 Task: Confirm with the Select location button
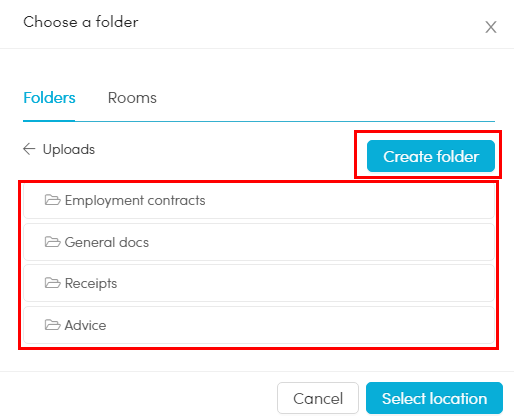click(x=434, y=398)
